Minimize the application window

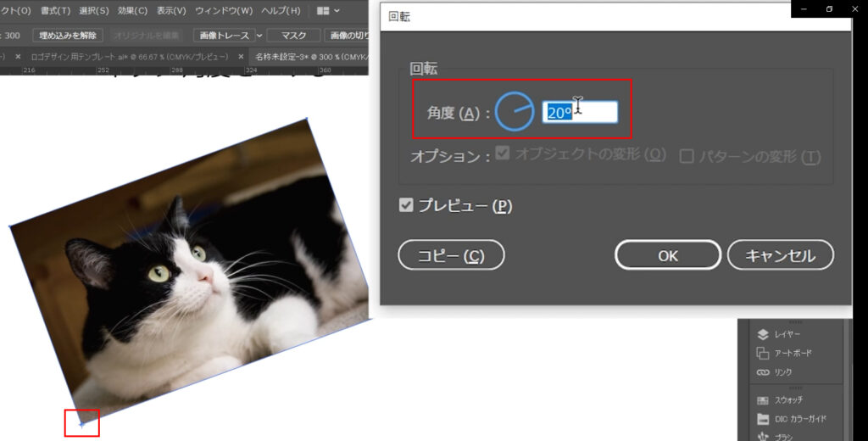point(804,8)
